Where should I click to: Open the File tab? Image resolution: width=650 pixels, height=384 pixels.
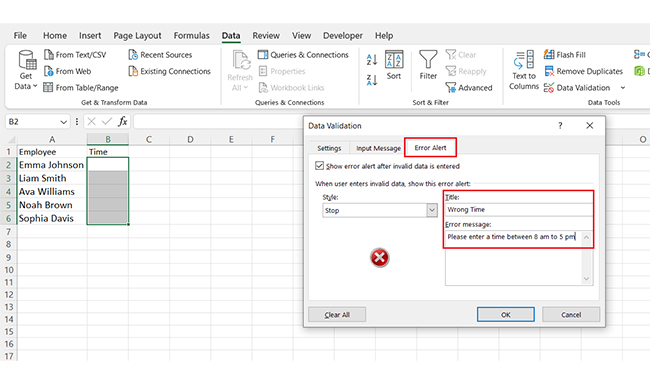(x=20, y=36)
